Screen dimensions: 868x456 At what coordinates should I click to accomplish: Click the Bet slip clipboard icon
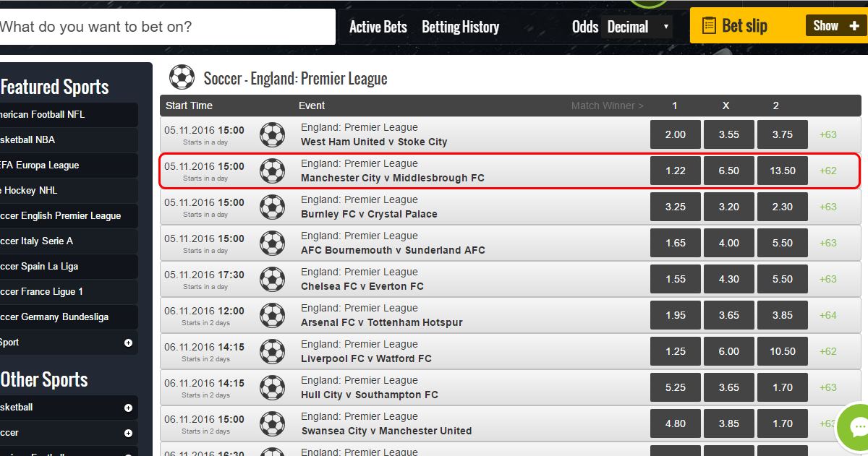pyautogui.click(x=709, y=26)
